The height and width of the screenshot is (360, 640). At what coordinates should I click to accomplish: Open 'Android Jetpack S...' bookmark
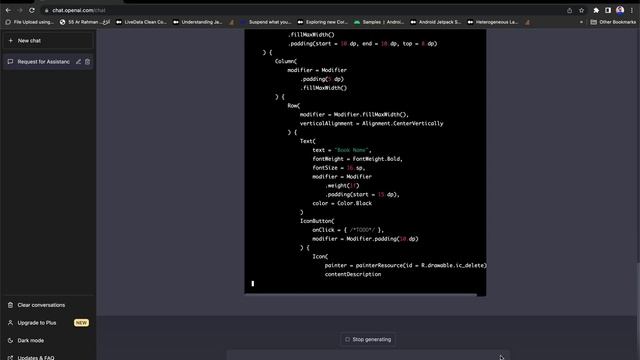(x=436, y=22)
